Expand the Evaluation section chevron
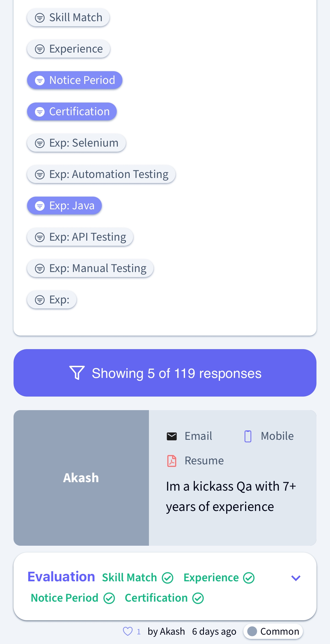Viewport: 330px width, 644px height. [x=296, y=578]
